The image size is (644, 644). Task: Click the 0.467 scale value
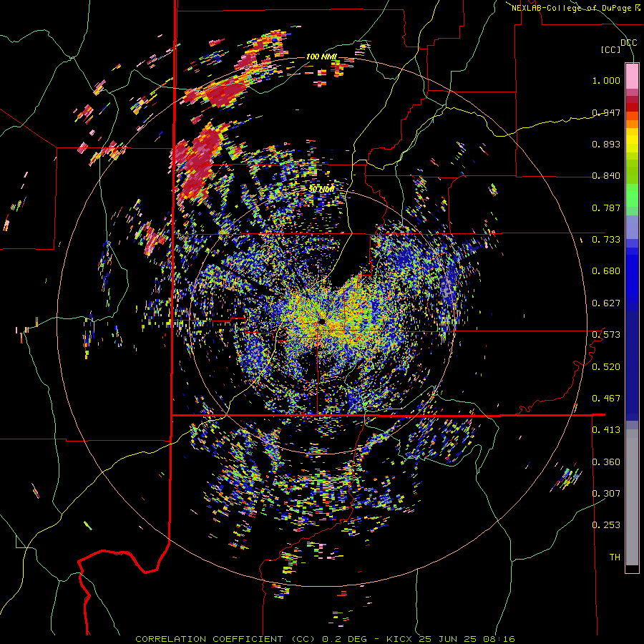606,399
